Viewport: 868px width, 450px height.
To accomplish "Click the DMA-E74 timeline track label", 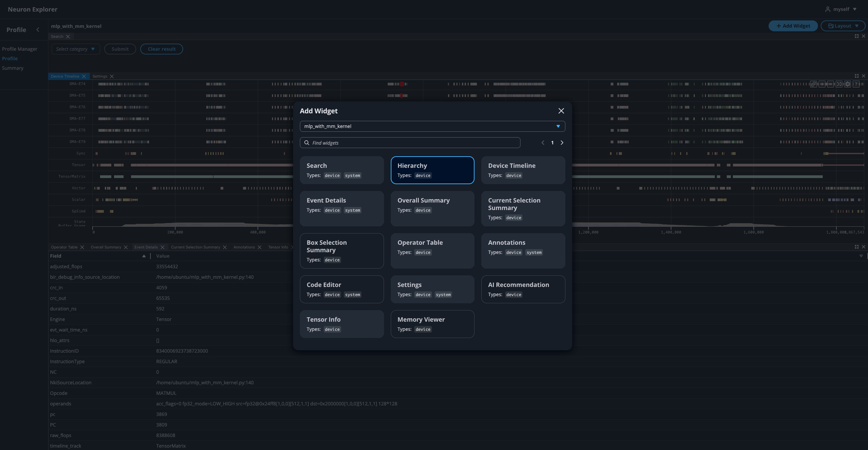I will [77, 84].
